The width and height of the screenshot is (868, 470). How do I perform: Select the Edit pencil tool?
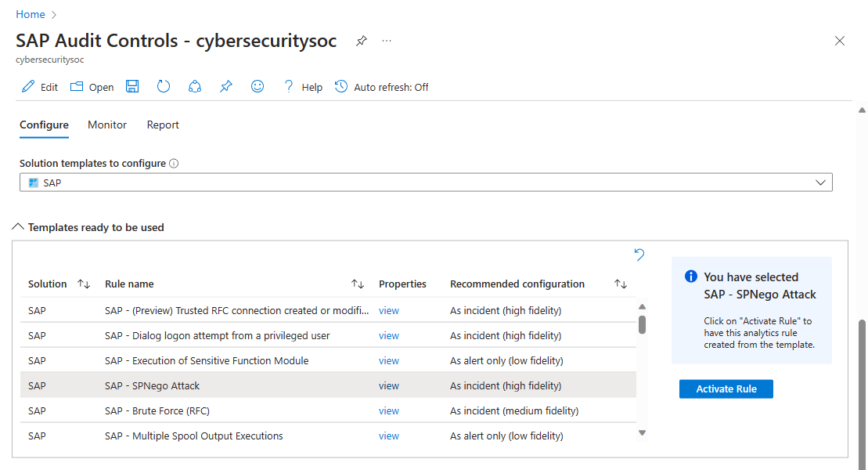27,86
